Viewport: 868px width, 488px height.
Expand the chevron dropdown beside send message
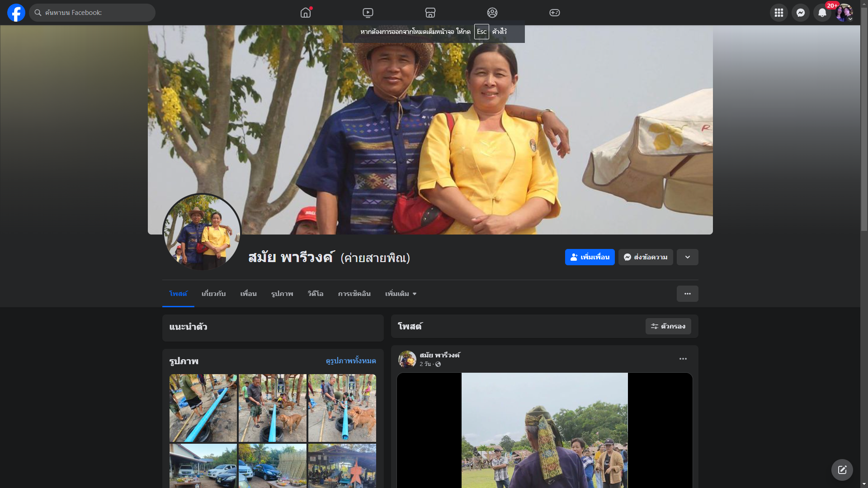pyautogui.click(x=687, y=257)
